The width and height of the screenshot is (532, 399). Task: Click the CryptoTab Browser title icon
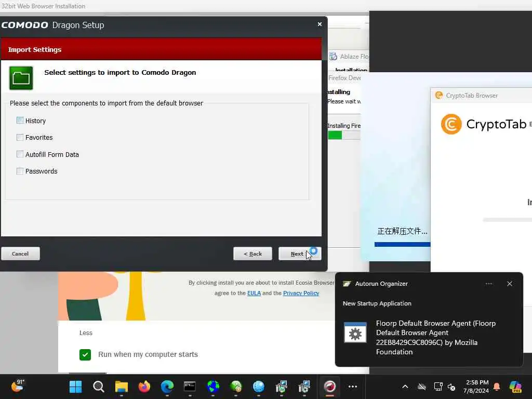point(439,96)
